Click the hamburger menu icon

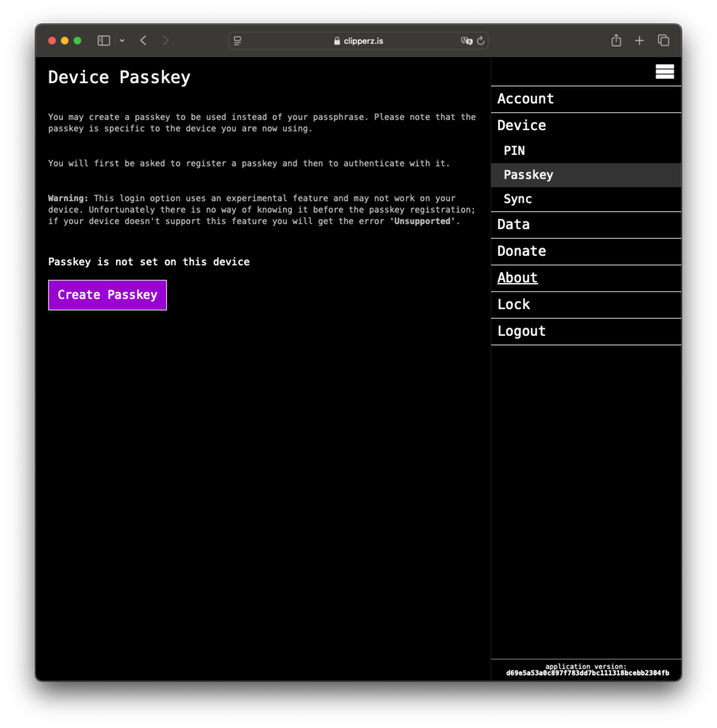(665, 71)
